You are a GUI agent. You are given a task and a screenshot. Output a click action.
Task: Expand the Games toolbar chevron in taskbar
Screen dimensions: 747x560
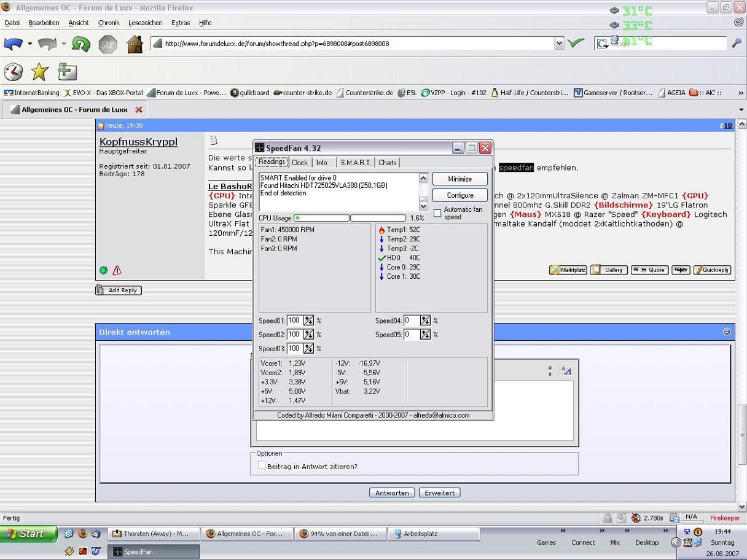point(563,531)
